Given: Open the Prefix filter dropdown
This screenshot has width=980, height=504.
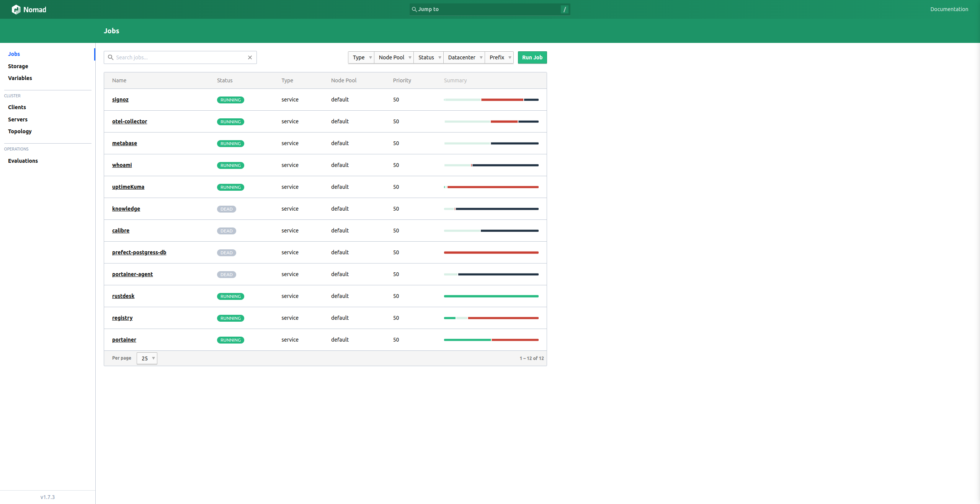Looking at the screenshot, I should pyautogui.click(x=499, y=57).
